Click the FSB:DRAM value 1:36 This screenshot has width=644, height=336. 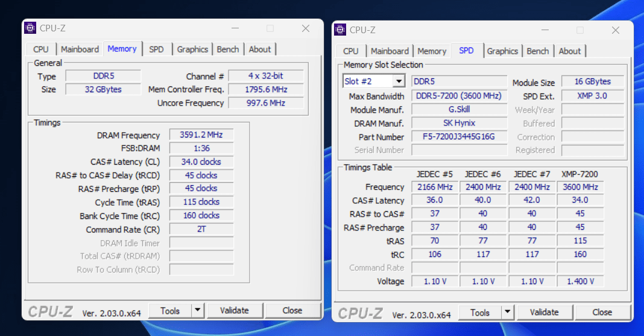click(201, 148)
